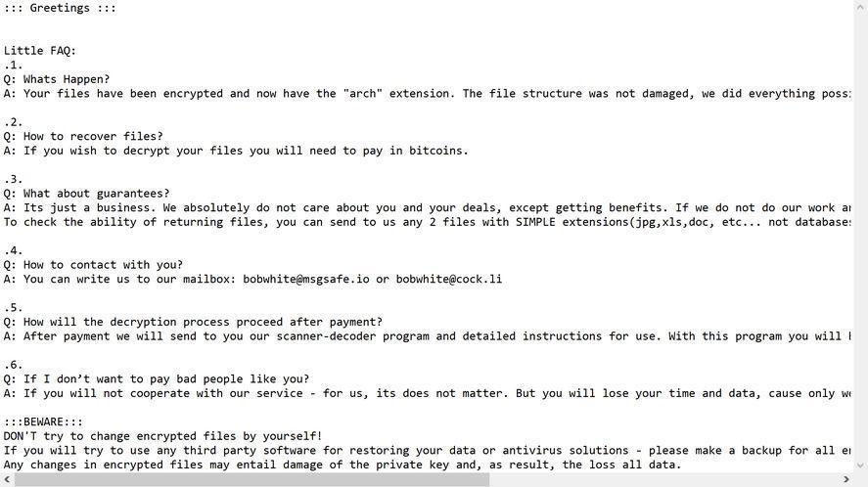This screenshot has width=868, height=487.
Task: Click the "Q: Whats Happen?" question
Action: (57, 79)
